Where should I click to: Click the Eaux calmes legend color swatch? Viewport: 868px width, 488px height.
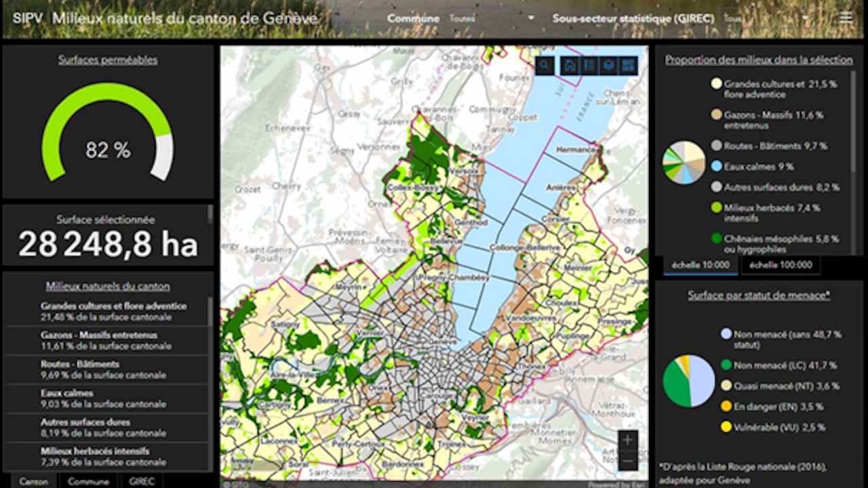(x=716, y=166)
